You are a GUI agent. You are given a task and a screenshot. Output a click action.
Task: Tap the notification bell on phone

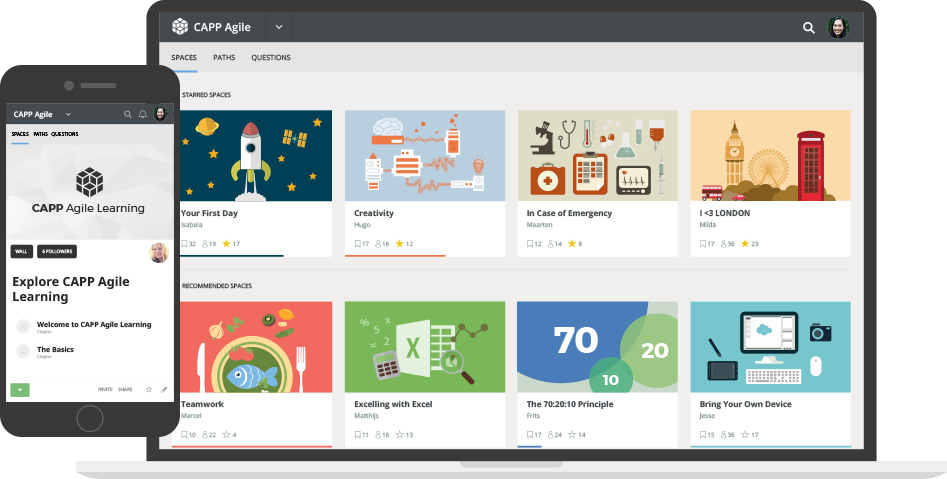coord(143,114)
